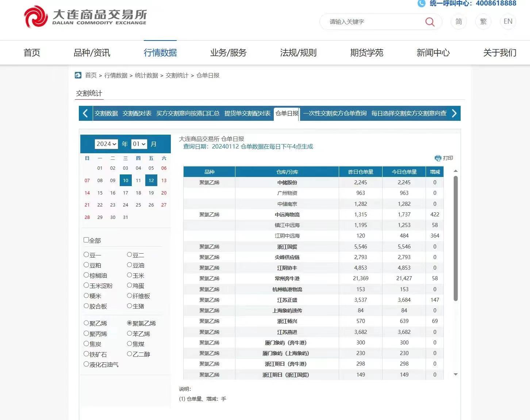This screenshot has height=420, width=530.
Task: Switch to the 一次性交割卖方仓单查询 tab
Action: (x=335, y=113)
